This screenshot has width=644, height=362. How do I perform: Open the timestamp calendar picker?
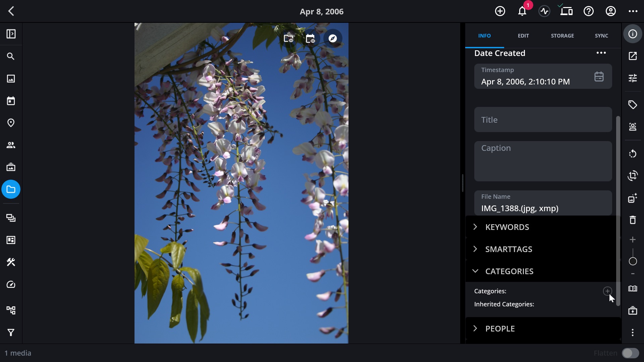[x=599, y=76]
